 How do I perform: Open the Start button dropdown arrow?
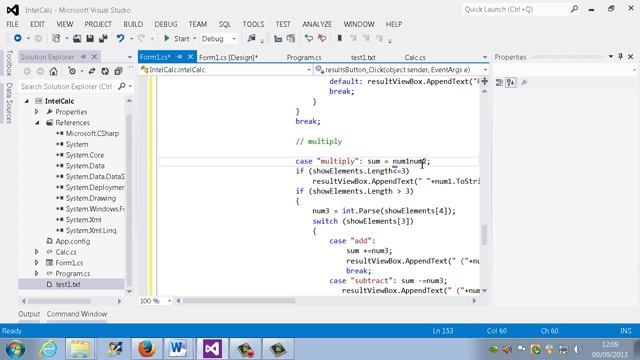(x=195, y=38)
